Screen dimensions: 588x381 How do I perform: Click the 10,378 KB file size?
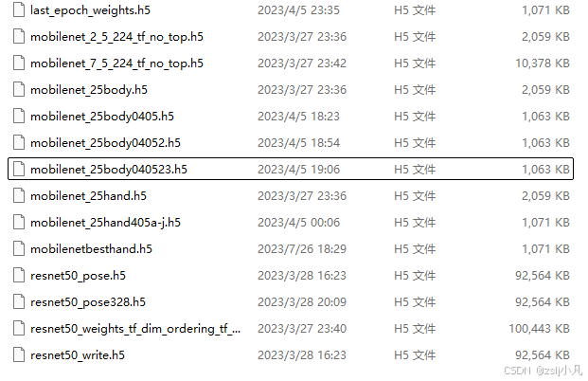543,63
